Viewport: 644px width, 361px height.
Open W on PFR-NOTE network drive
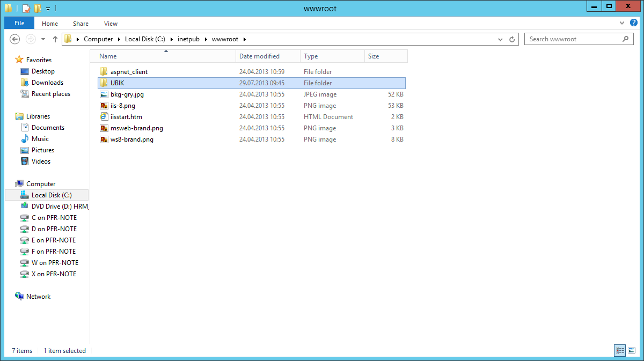click(55, 263)
